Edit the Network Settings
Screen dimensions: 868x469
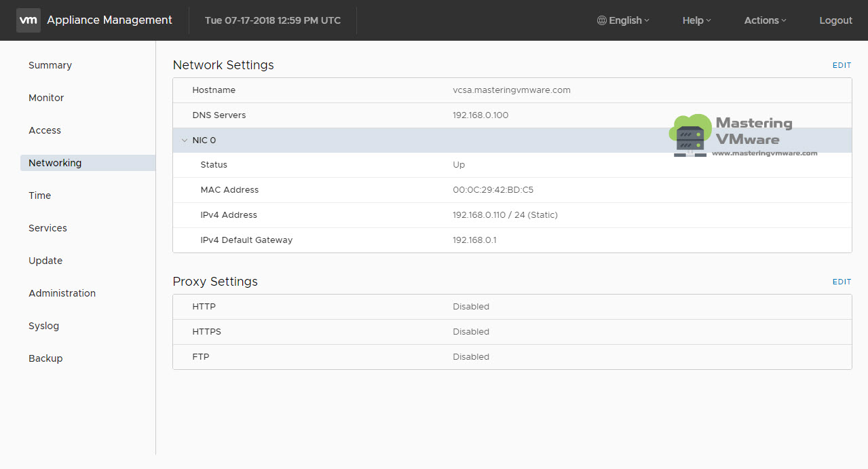tap(841, 65)
